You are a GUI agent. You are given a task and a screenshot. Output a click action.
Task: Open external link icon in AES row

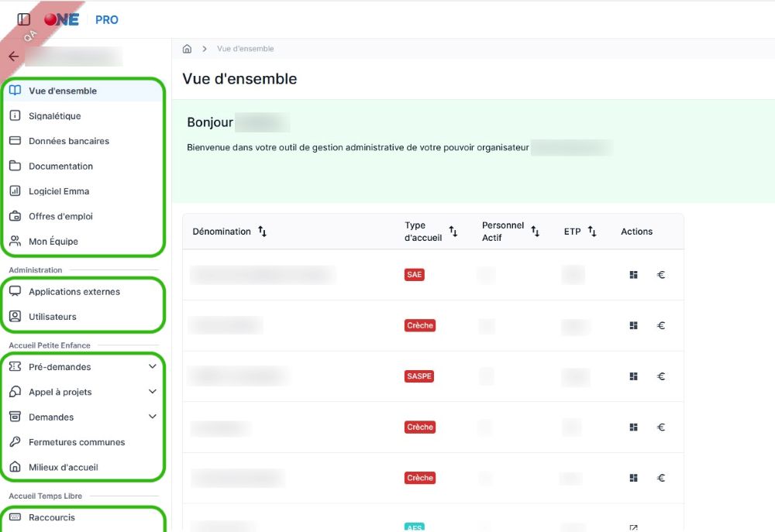(633, 527)
